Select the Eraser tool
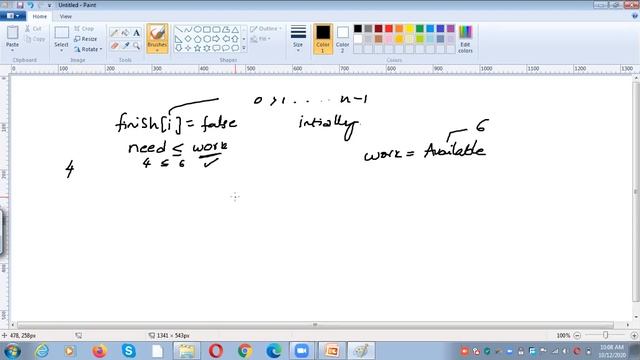Screen dimensions: 640x360 [x=115, y=46]
